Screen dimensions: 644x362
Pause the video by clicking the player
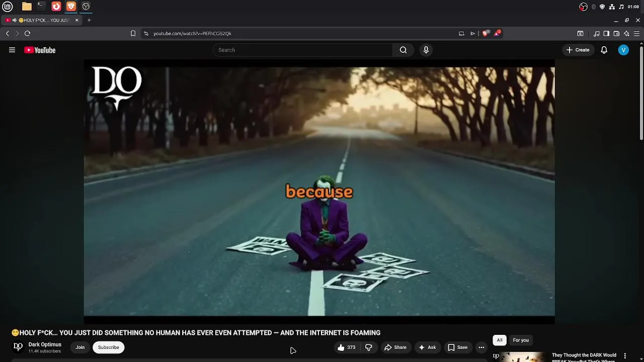tap(319, 191)
